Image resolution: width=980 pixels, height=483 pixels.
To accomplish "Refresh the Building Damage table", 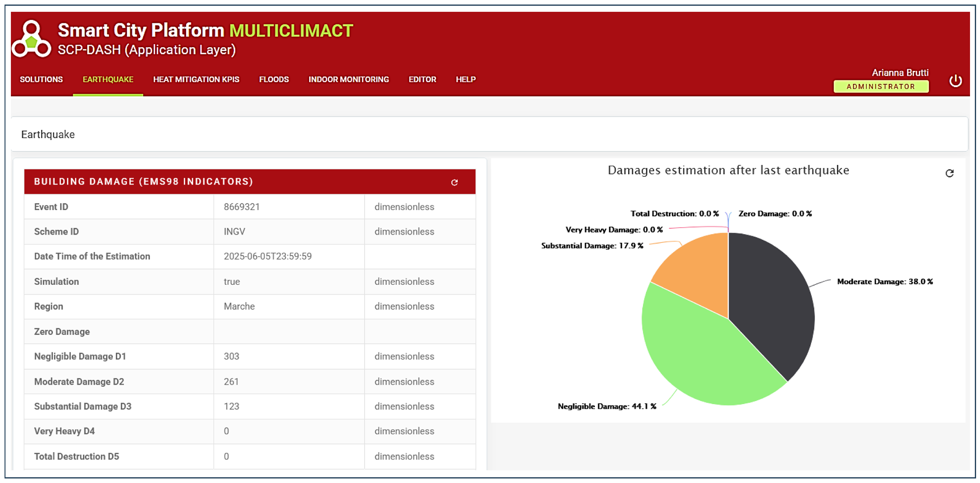I will point(454,182).
